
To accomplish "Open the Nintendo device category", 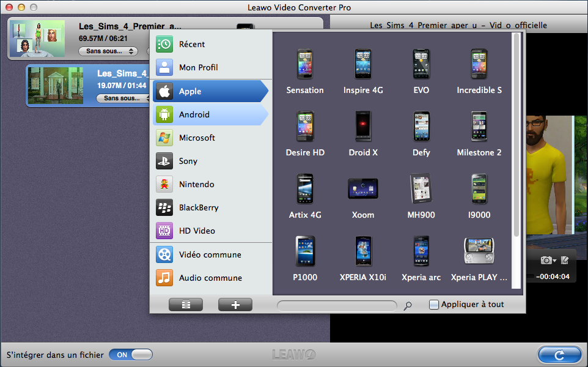I will 211,184.
